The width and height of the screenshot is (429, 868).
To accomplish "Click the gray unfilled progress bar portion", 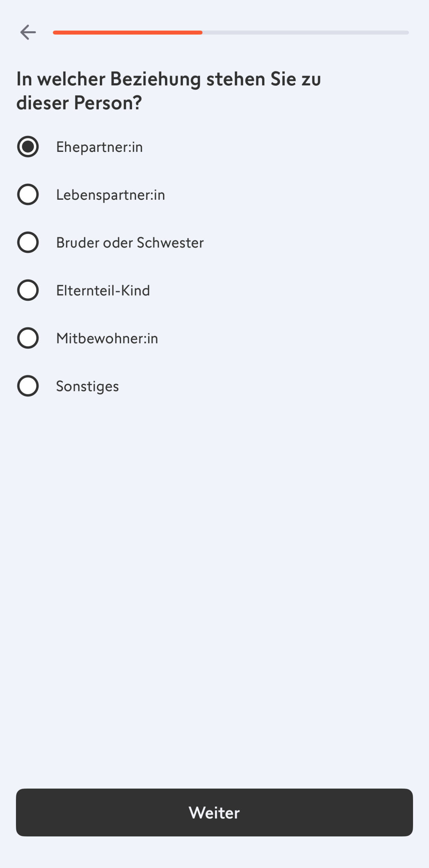I will point(305,33).
